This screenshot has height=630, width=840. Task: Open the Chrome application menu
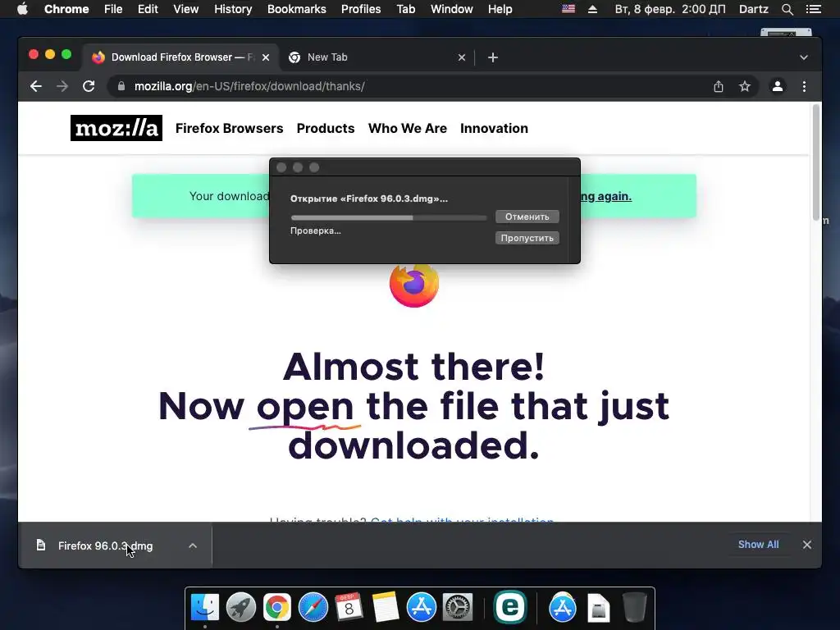click(66, 9)
